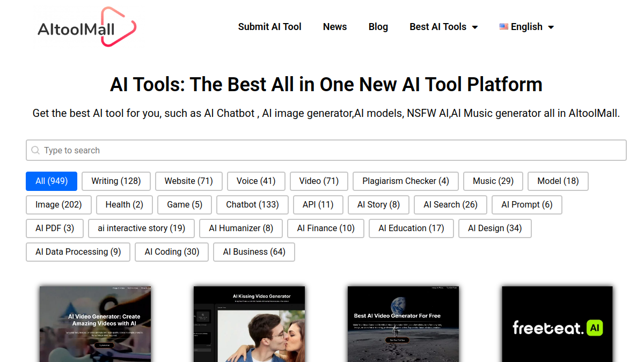Select the Chatbot (133) filter
Screen dimensions: 644x362
[x=253, y=205]
